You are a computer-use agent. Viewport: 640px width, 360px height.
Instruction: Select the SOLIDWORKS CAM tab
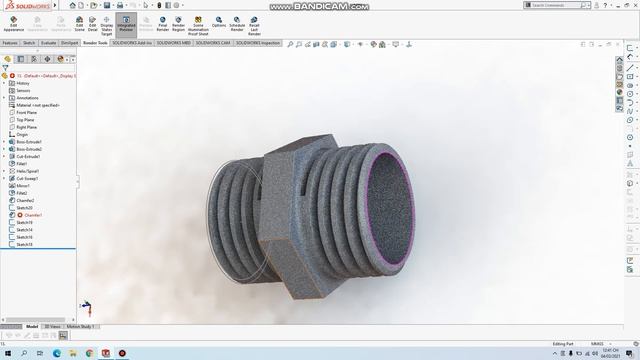tap(213, 43)
